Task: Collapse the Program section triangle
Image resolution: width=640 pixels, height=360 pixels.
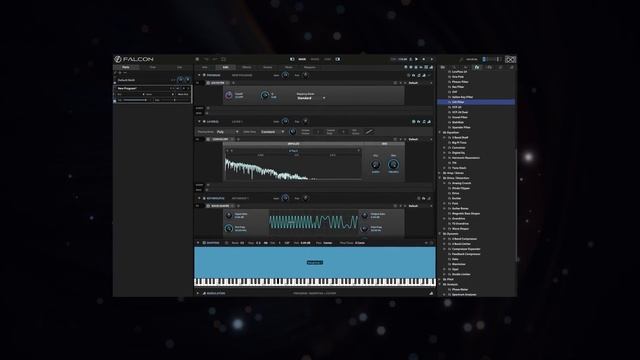Action: (x=199, y=75)
